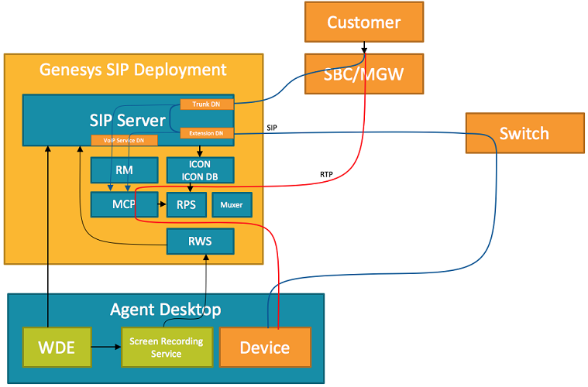Select the VoIP Service DN label

click(124, 140)
